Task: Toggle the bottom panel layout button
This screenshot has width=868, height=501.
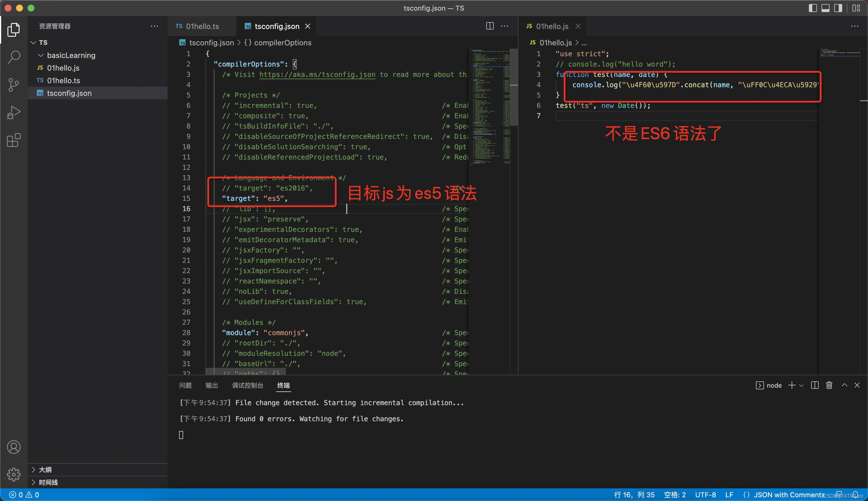Action: tap(825, 8)
